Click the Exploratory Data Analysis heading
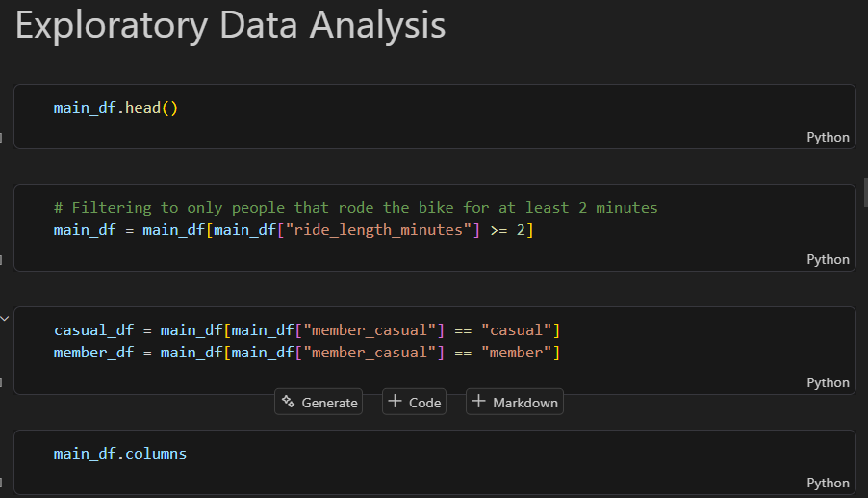 click(230, 25)
